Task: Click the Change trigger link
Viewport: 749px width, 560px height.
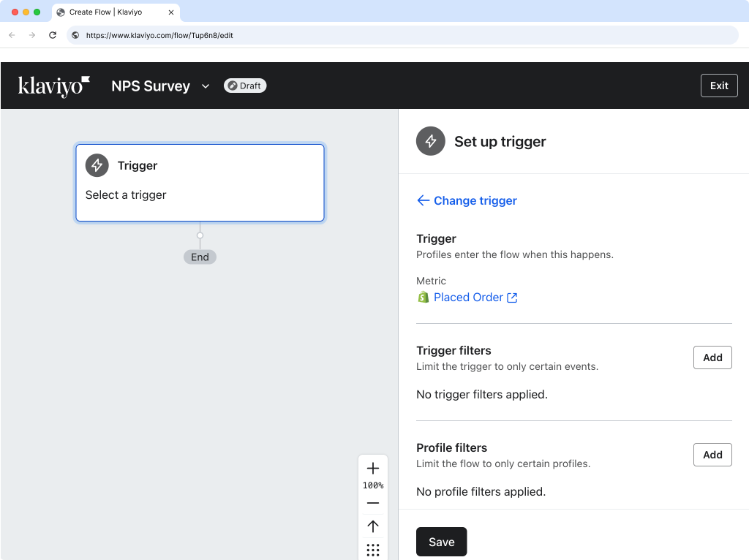Action: pyautogui.click(x=467, y=200)
